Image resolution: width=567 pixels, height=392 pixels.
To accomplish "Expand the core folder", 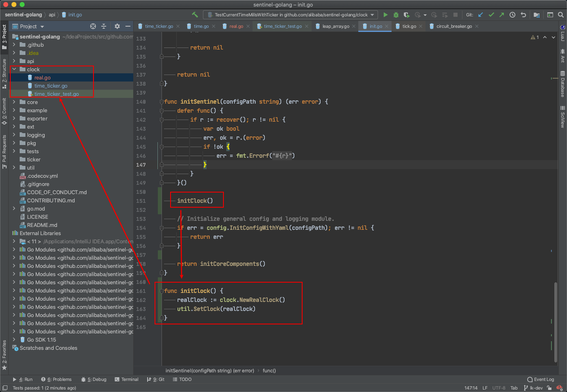I will pyautogui.click(x=14, y=102).
